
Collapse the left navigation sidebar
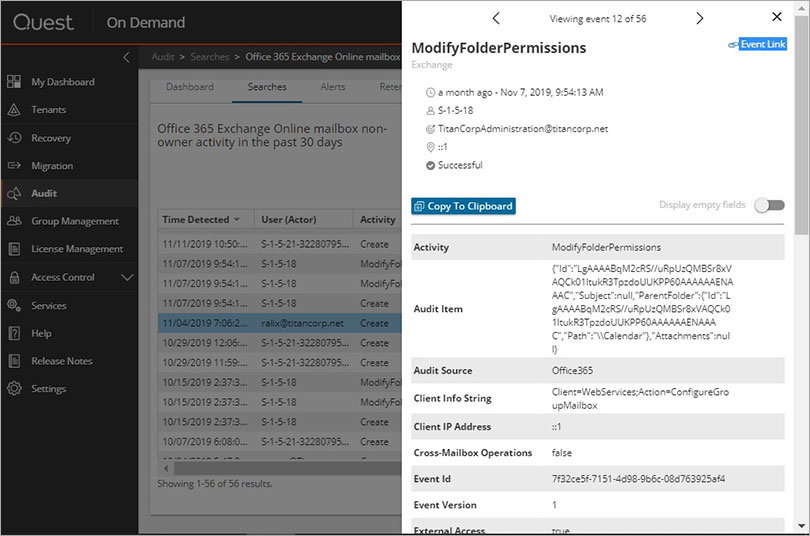(x=127, y=57)
